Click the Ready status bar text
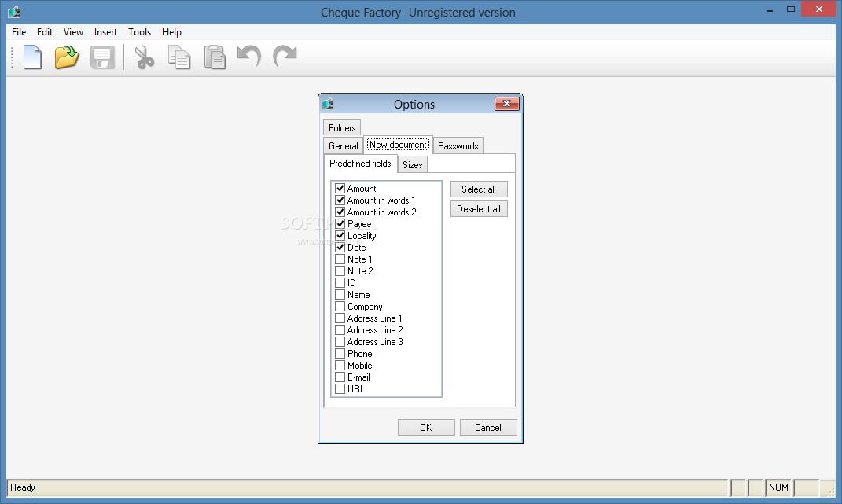Viewport: 842px width, 504px height. (x=23, y=487)
